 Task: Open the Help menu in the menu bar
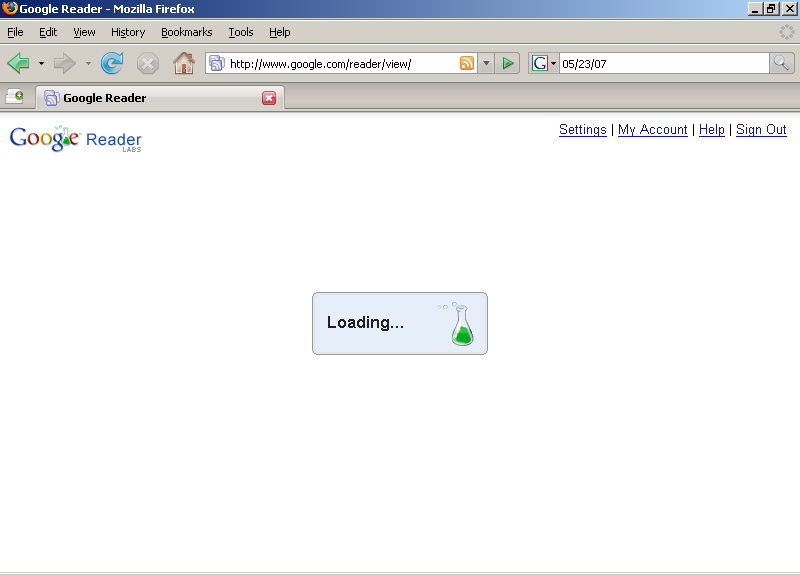coord(280,32)
